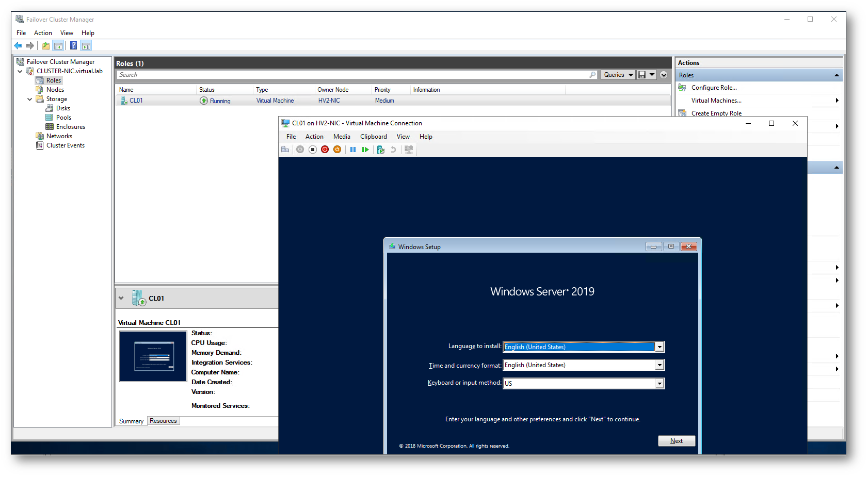Image resolution: width=868 pixels, height=477 pixels.
Task: Open Media menu in VM Connection window
Action: [x=342, y=137]
